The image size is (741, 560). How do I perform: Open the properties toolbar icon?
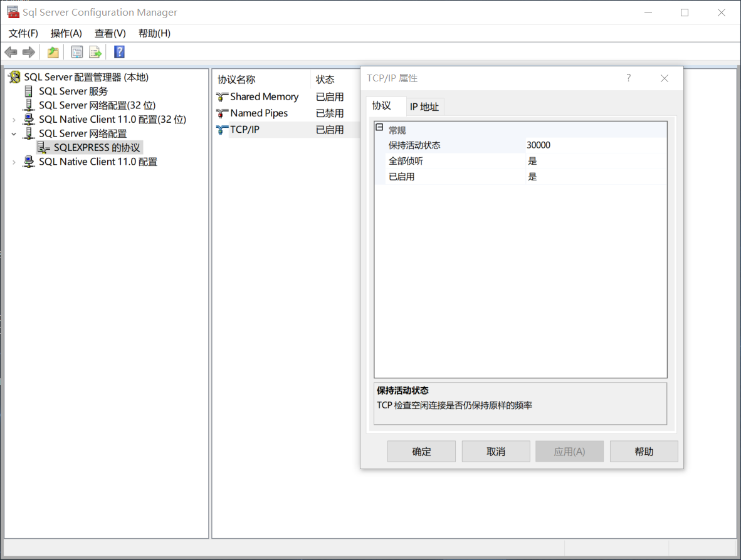point(76,52)
